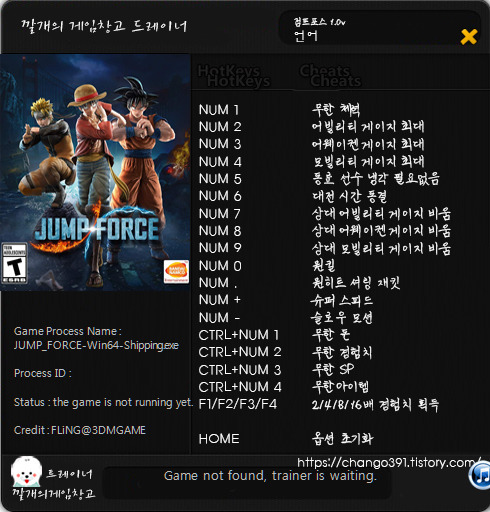Click the HOME 옵션 초기화 reset option
490x512 pixels.
(343, 439)
